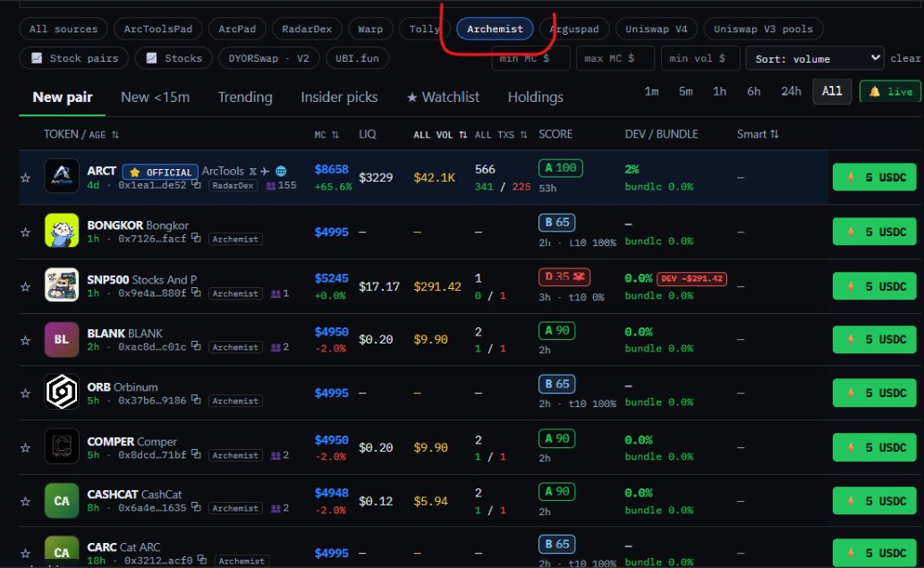Click the BLANK 'BL' token icon
This screenshot has height=568, width=924.
coord(62,339)
